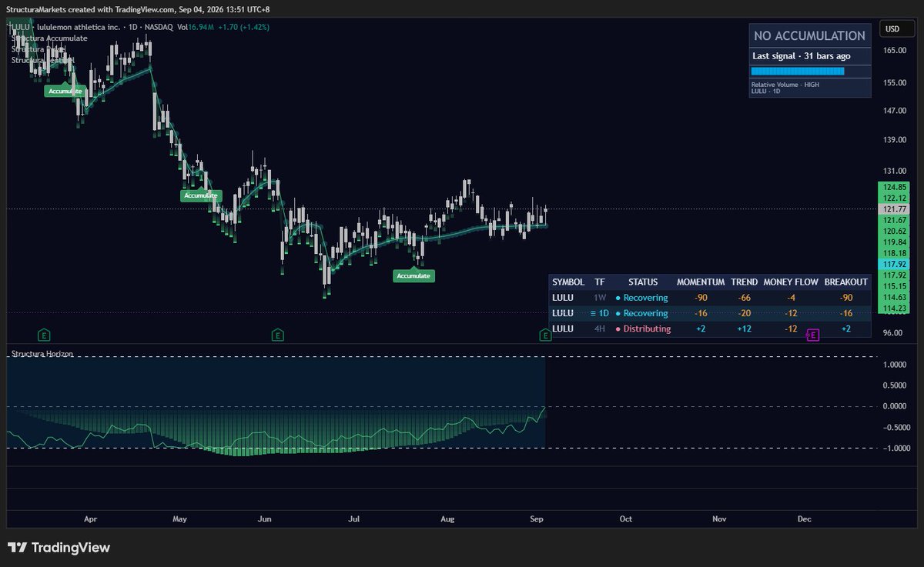Click the purple upcoming earnings E marker
Screen dimensions: 924x567
[812, 335]
